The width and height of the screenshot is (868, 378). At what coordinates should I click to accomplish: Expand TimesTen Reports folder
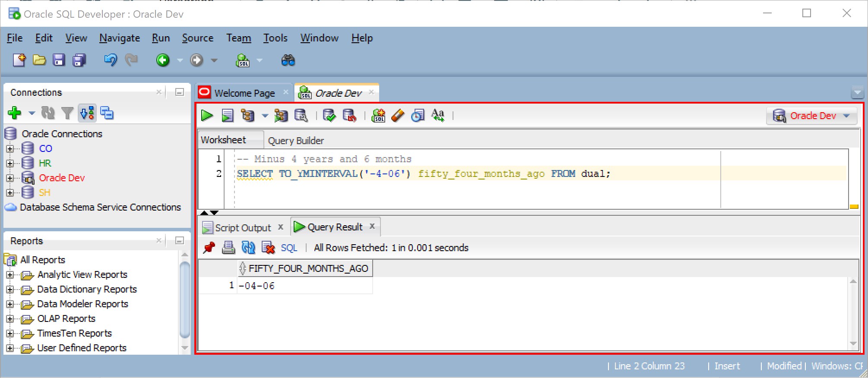(10, 334)
